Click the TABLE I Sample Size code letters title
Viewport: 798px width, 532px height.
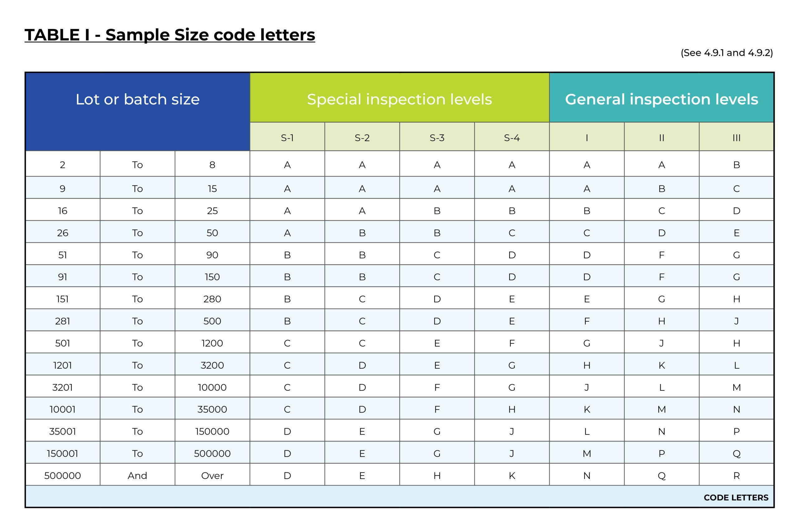[x=170, y=35]
